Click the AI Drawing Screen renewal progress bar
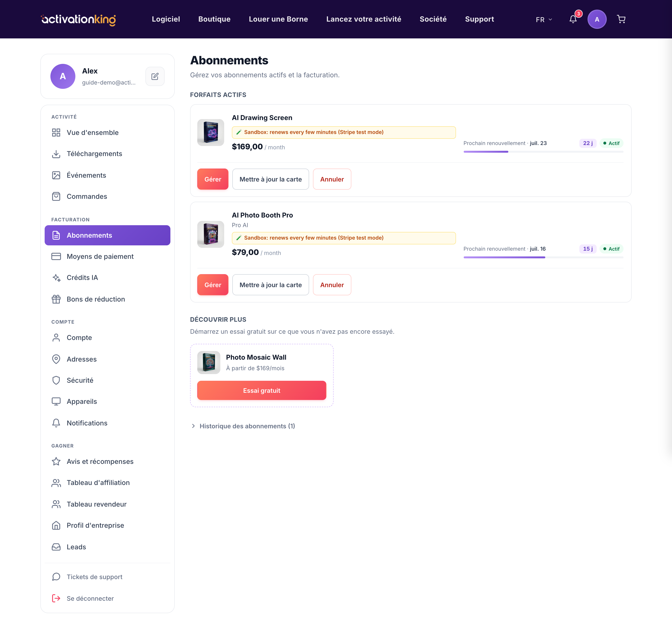The height and width of the screenshot is (642, 672). click(x=543, y=151)
